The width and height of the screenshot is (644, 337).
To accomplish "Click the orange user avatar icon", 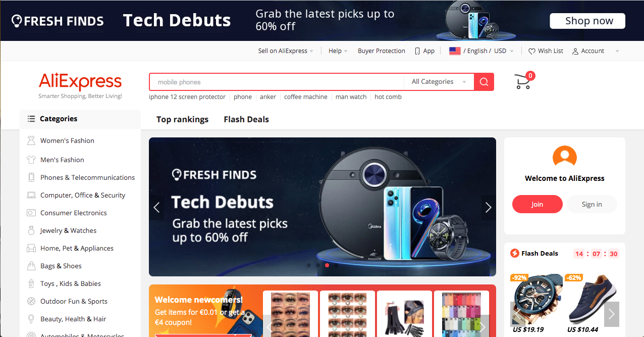I will point(565,156).
